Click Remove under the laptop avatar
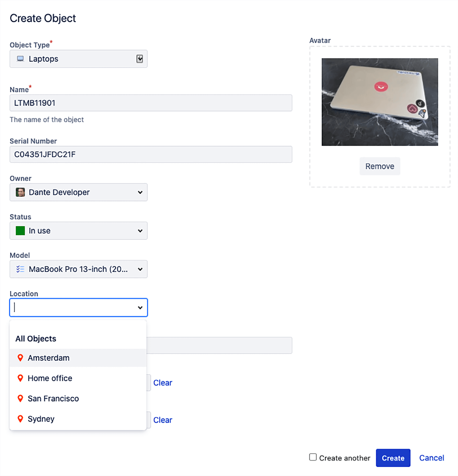The height and width of the screenshot is (476, 458). click(x=380, y=166)
